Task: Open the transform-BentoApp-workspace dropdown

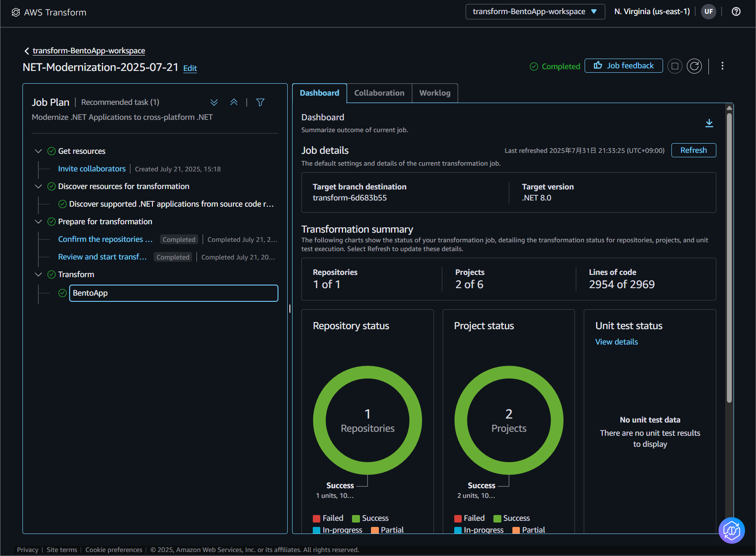Action: (x=535, y=11)
